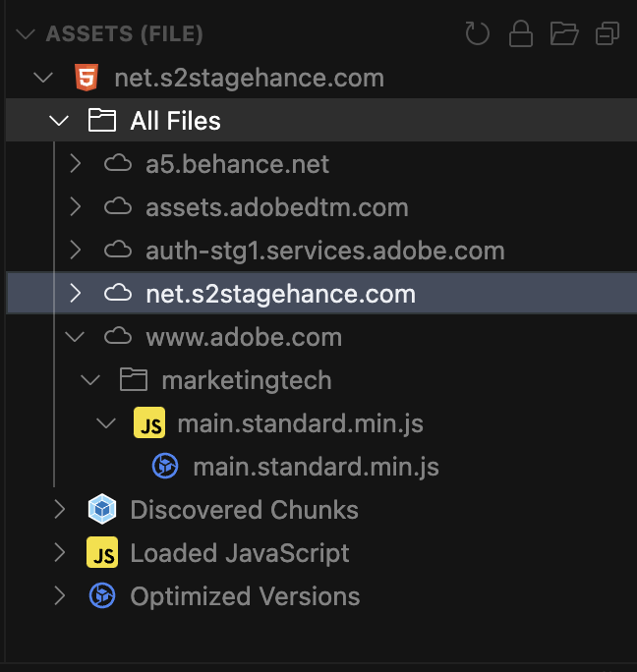The image size is (637, 672).
Task: Collapse the www.adobe.com tree node
Action: point(75,337)
